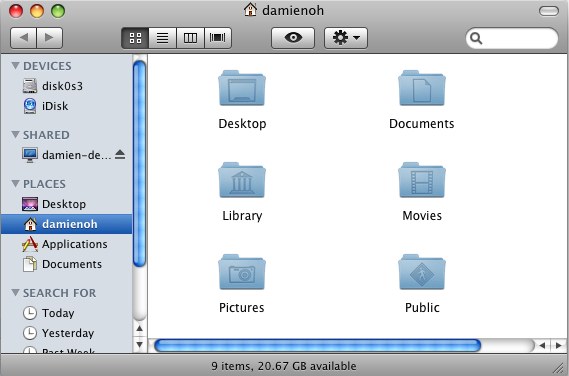Click the Spotlight search field
Viewport: 569px width, 376px height.
[512, 38]
